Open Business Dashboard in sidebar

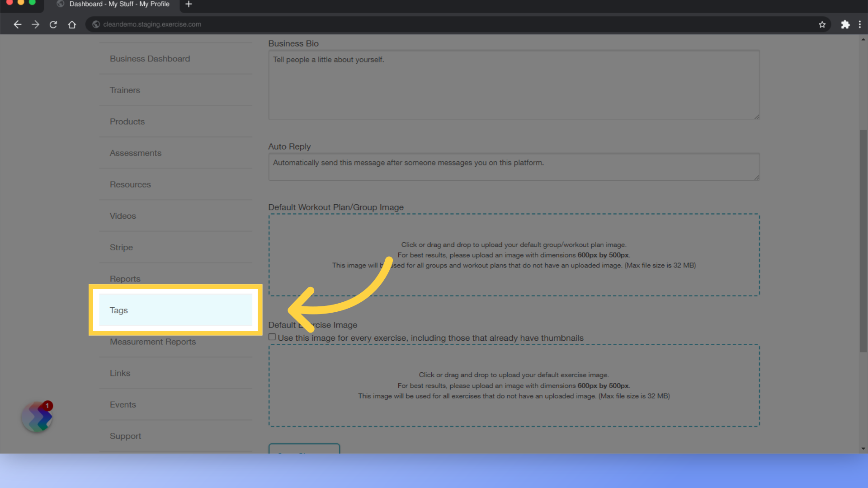point(176,59)
